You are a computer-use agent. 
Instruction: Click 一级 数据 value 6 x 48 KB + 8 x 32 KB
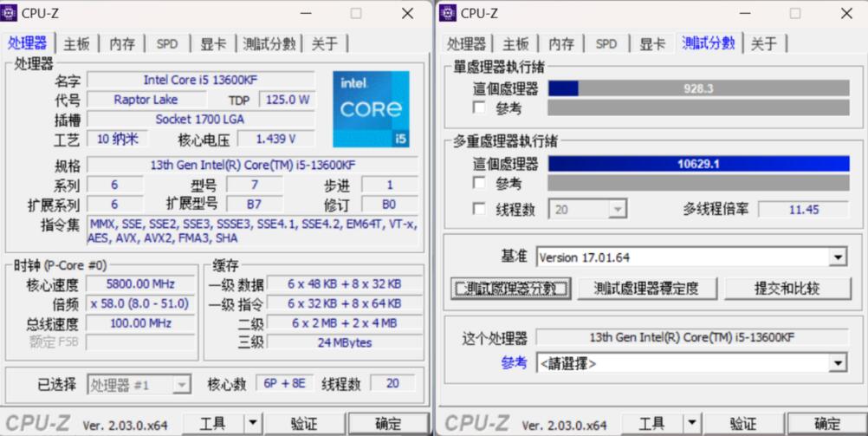344,283
